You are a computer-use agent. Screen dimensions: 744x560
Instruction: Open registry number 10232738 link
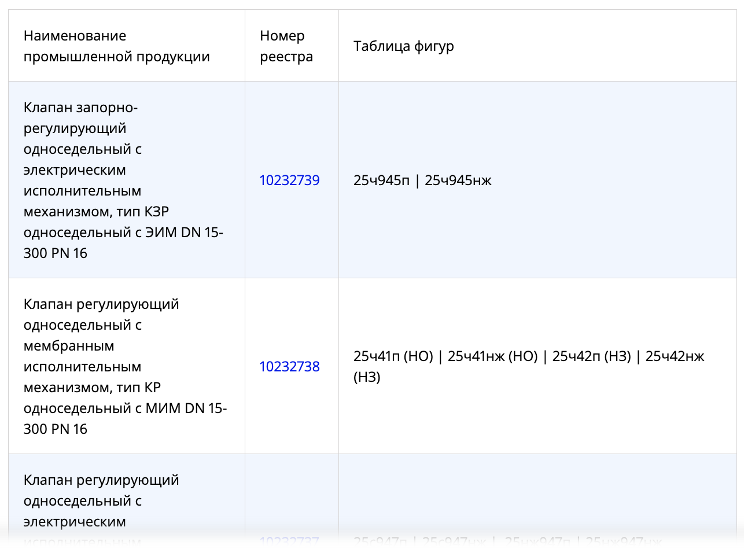pyautogui.click(x=289, y=366)
